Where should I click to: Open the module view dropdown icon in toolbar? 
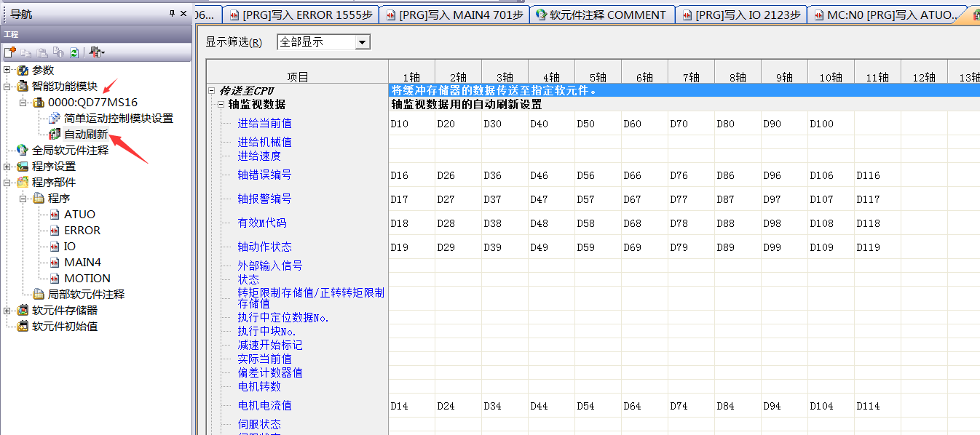pyautogui.click(x=97, y=52)
